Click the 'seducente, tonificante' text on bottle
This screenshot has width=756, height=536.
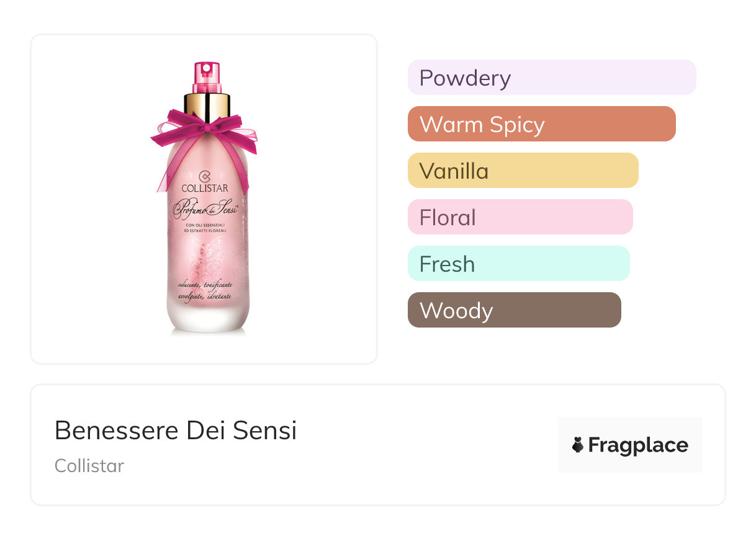204,285
